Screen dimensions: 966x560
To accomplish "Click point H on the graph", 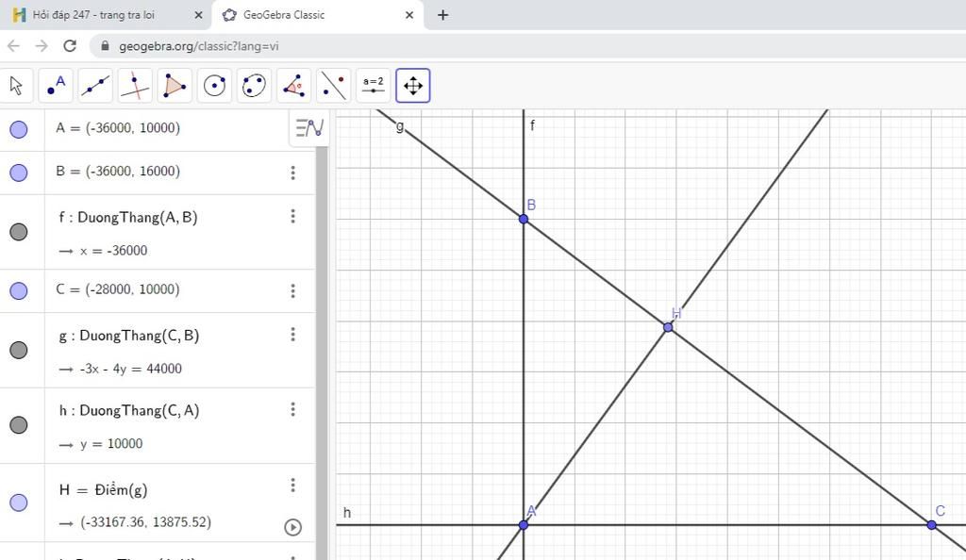I will 668,327.
